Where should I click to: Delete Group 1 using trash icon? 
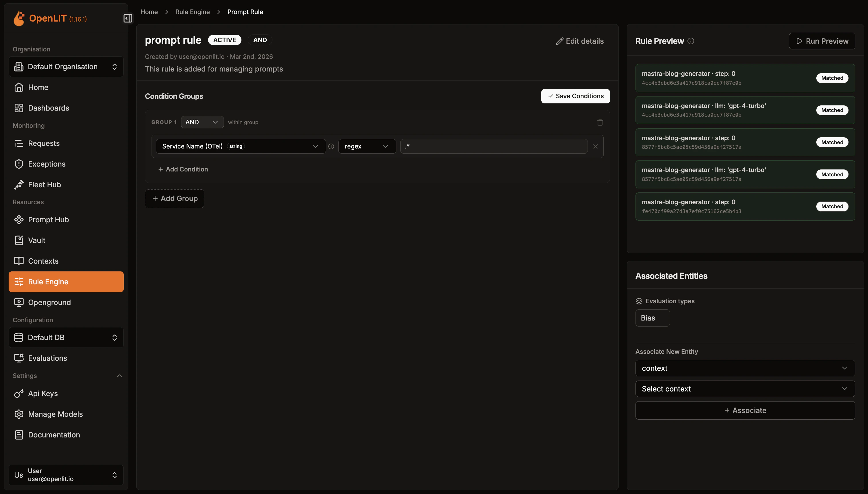[x=600, y=122]
